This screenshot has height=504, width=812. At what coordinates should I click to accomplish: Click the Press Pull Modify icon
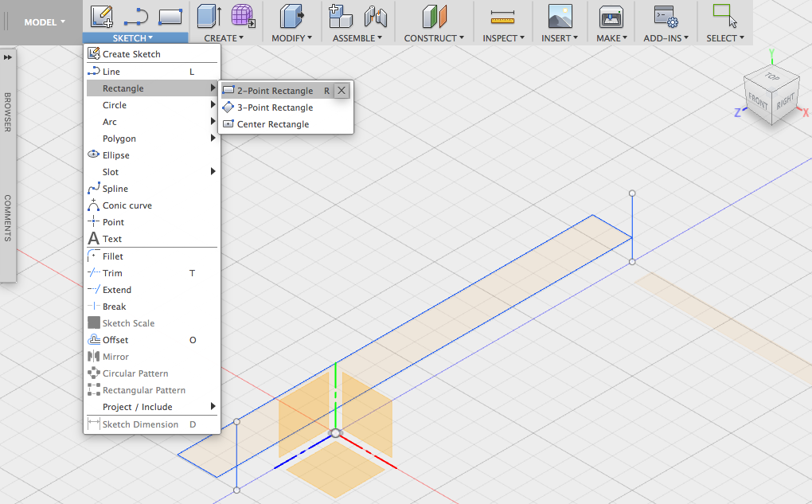click(292, 16)
